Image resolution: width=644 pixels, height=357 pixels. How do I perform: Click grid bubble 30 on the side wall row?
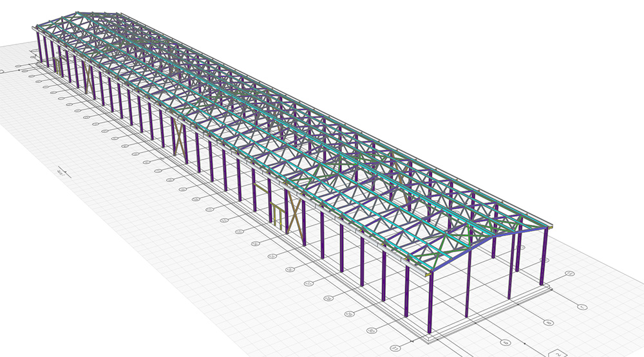tap(371, 329)
